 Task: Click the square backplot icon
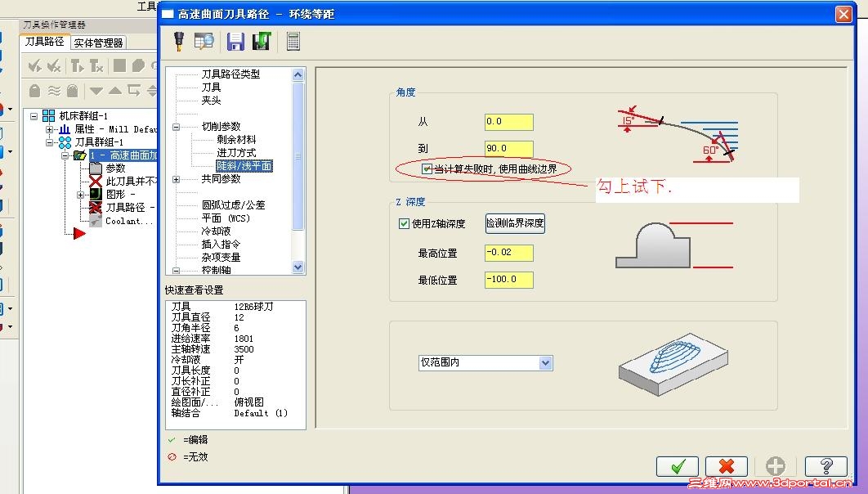[x=119, y=66]
